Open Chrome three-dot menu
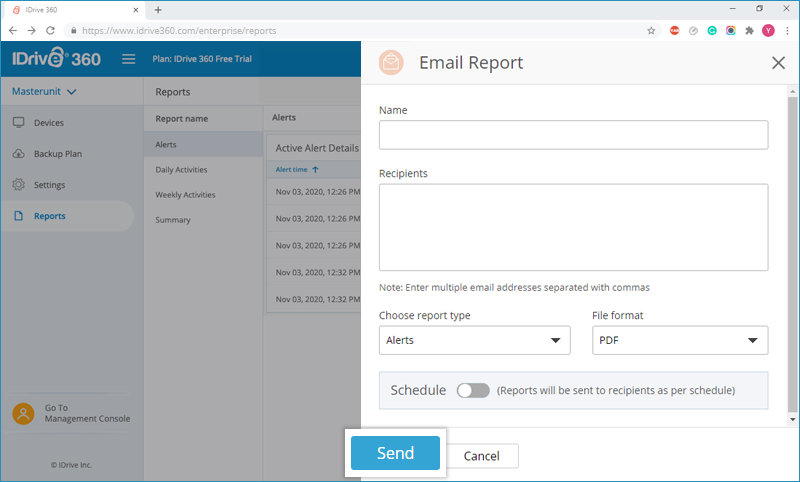Viewport: 800px width, 482px height. coord(787,31)
